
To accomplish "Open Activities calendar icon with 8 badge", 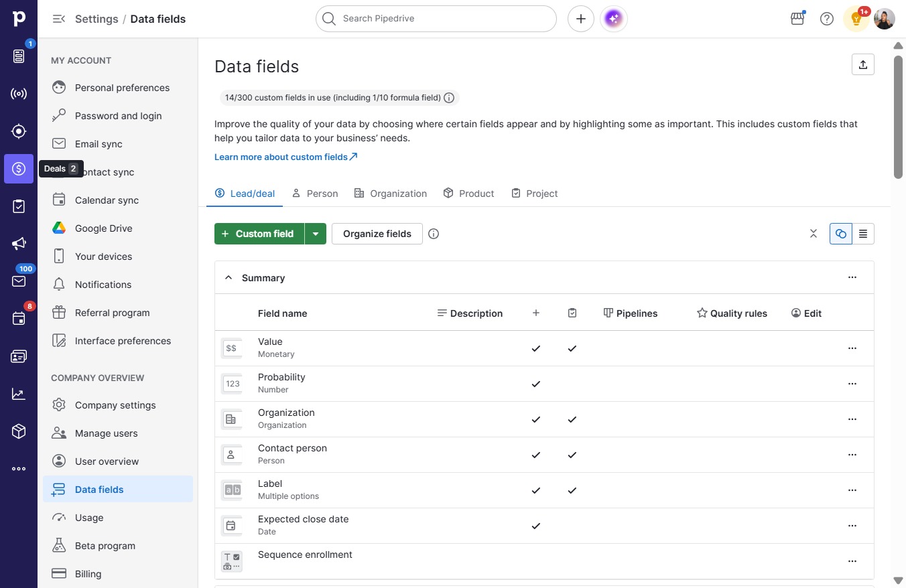I will click(19, 319).
